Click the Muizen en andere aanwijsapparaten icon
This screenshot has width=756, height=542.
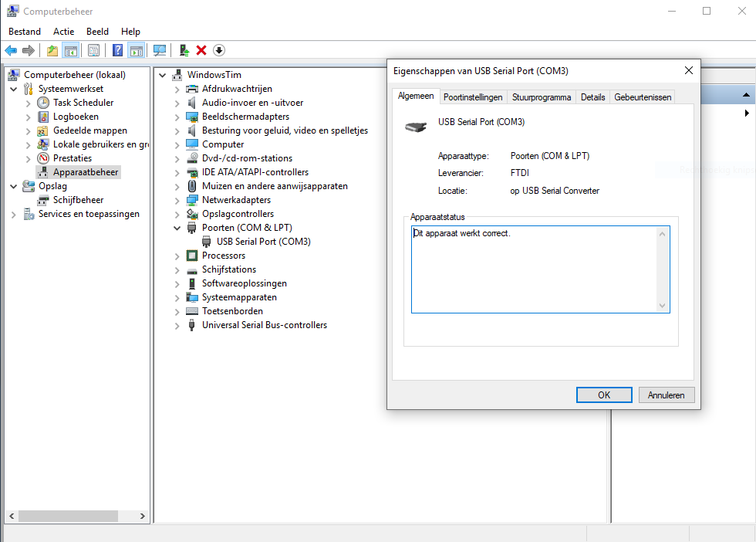click(x=192, y=186)
